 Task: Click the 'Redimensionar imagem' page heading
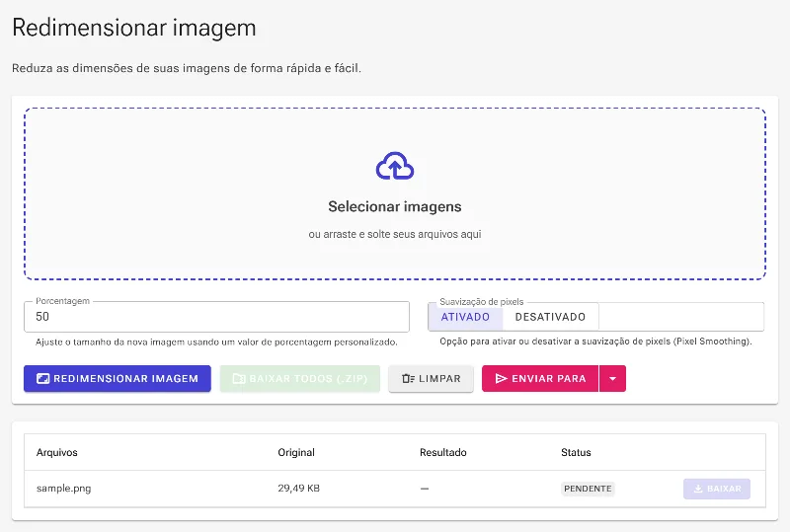click(x=134, y=28)
